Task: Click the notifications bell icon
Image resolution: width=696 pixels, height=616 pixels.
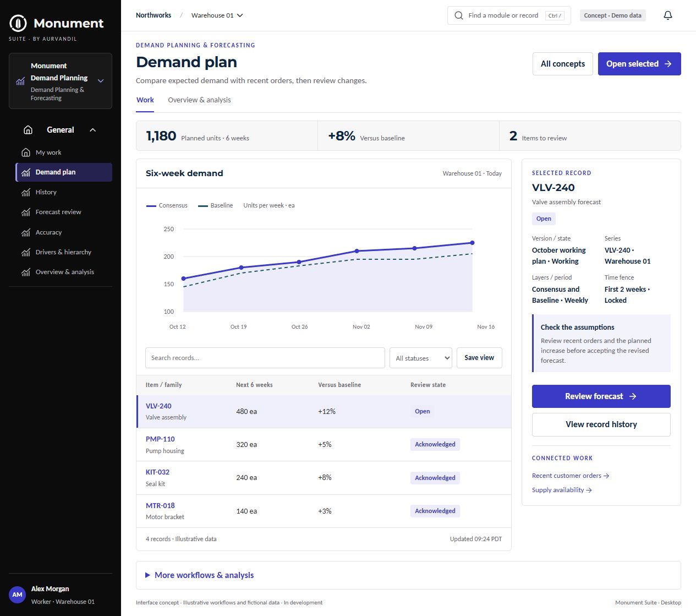Action: click(668, 15)
